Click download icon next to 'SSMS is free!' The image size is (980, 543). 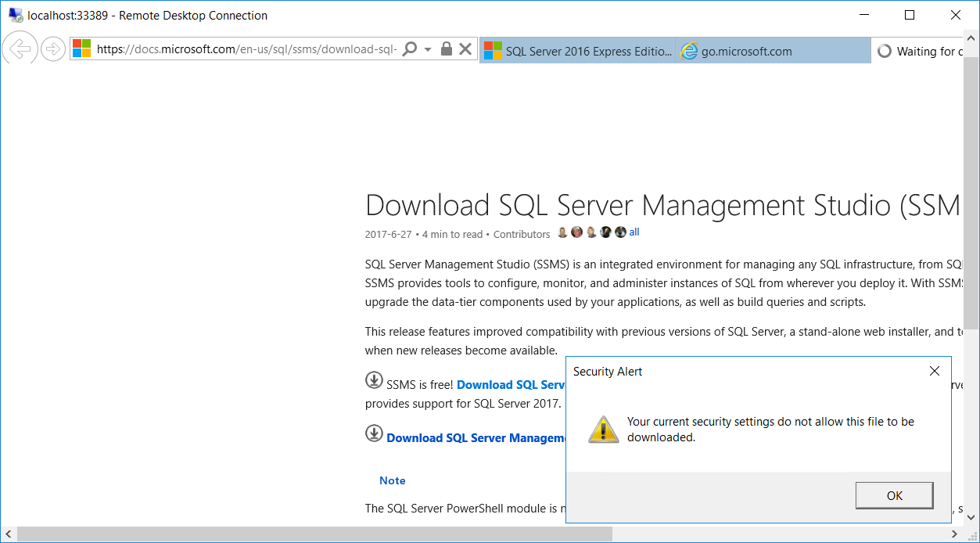pos(374,380)
